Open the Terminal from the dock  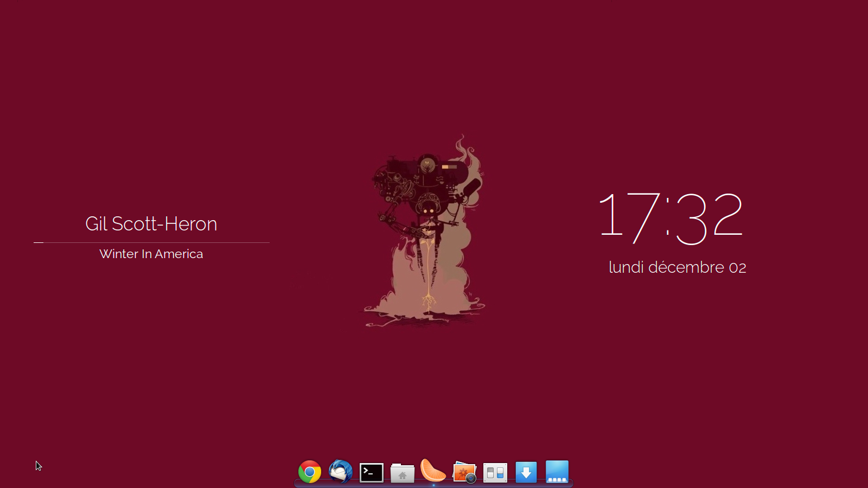(372, 473)
